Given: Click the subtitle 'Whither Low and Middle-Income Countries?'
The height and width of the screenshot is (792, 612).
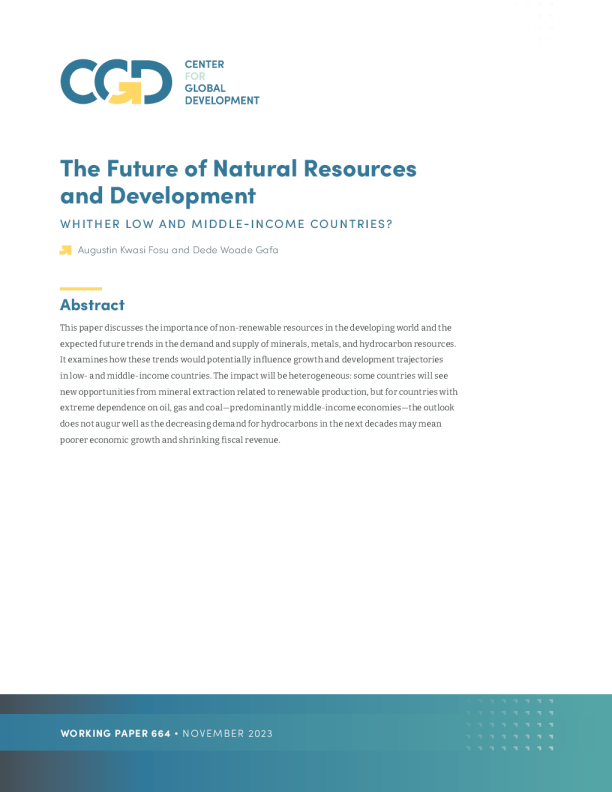Looking at the screenshot, I should (x=226, y=224).
